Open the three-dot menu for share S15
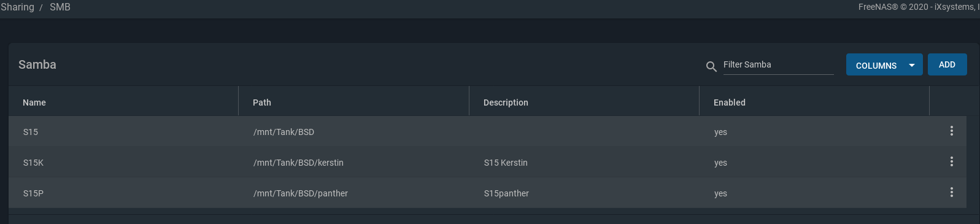This screenshot has width=980, height=224. click(951, 131)
